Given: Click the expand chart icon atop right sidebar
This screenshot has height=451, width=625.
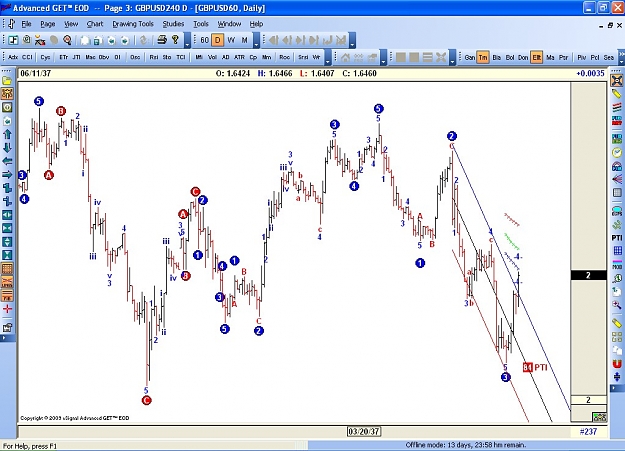Looking at the screenshot, I should [617, 81].
